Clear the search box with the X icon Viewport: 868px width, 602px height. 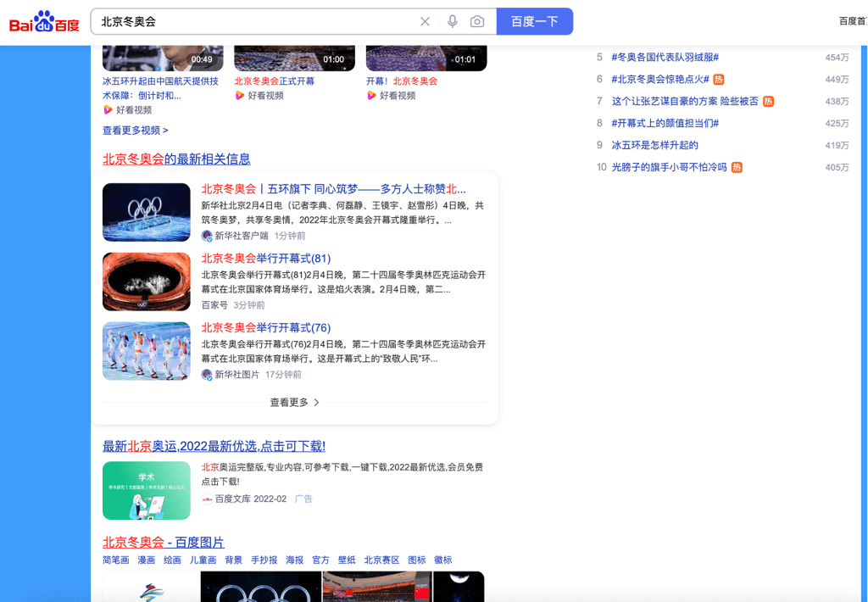point(425,21)
